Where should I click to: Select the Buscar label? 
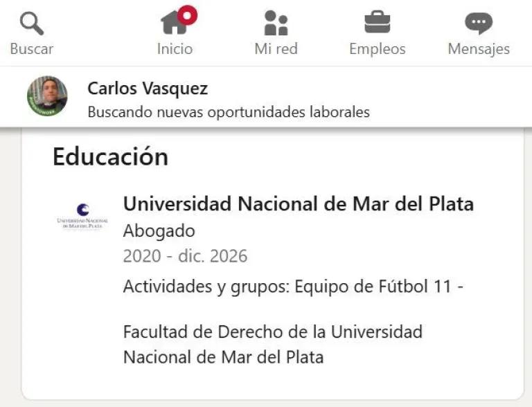click(31, 49)
